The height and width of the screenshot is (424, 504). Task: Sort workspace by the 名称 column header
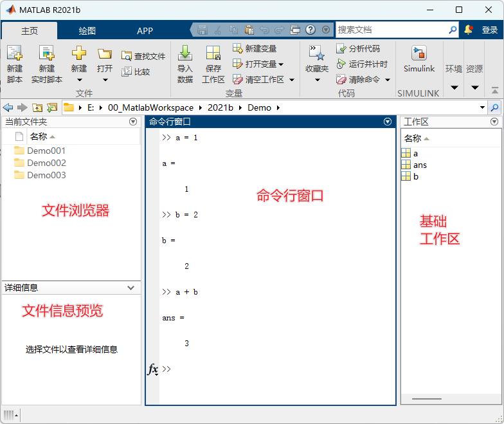pos(451,138)
